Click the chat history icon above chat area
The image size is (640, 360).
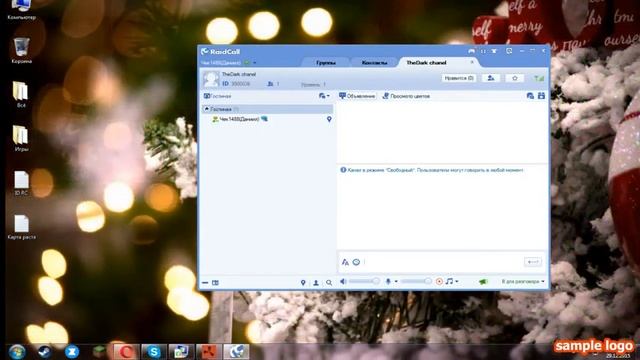530,96
